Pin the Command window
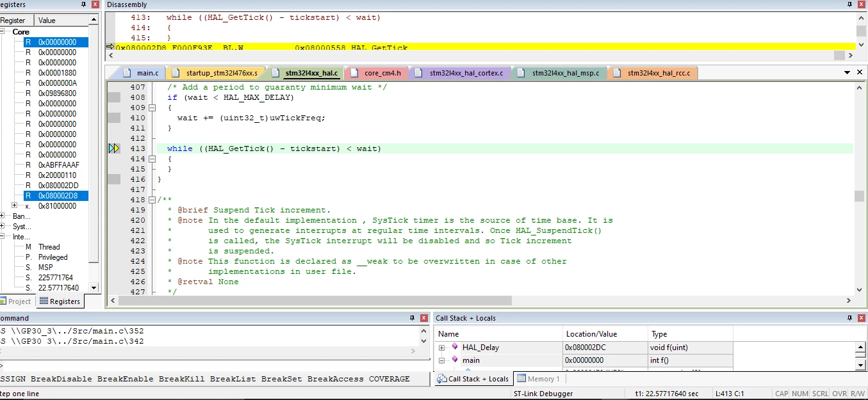The width and height of the screenshot is (868, 400). (413, 318)
